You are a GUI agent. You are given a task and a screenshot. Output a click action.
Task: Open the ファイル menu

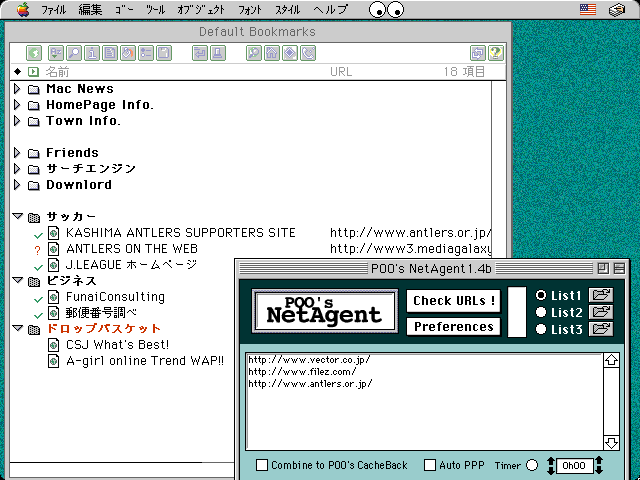point(53,10)
